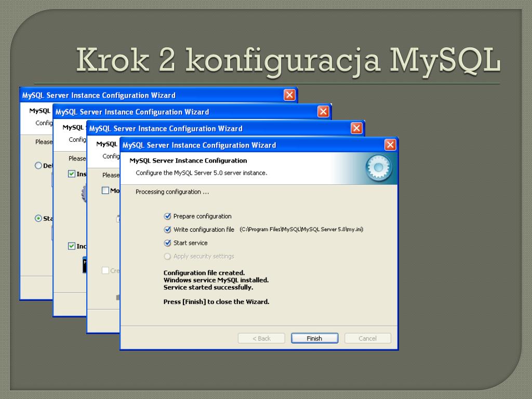This screenshot has width=532, height=399.
Task: Toggle the 'Ins...' checkbox in second window
Action: pos(72,174)
